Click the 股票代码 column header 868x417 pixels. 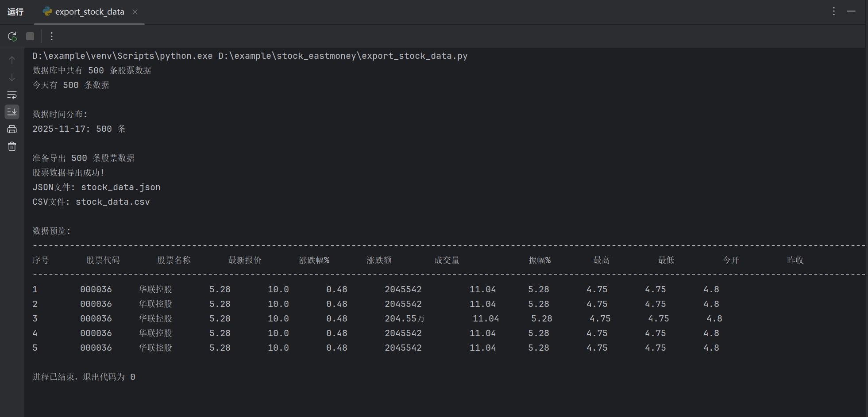103,260
